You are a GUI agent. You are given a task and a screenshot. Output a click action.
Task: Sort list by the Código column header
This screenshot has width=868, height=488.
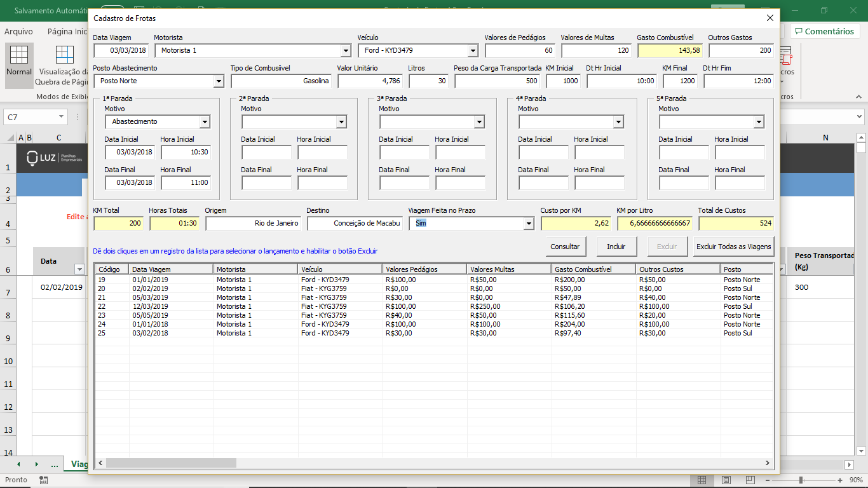pyautogui.click(x=112, y=269)
